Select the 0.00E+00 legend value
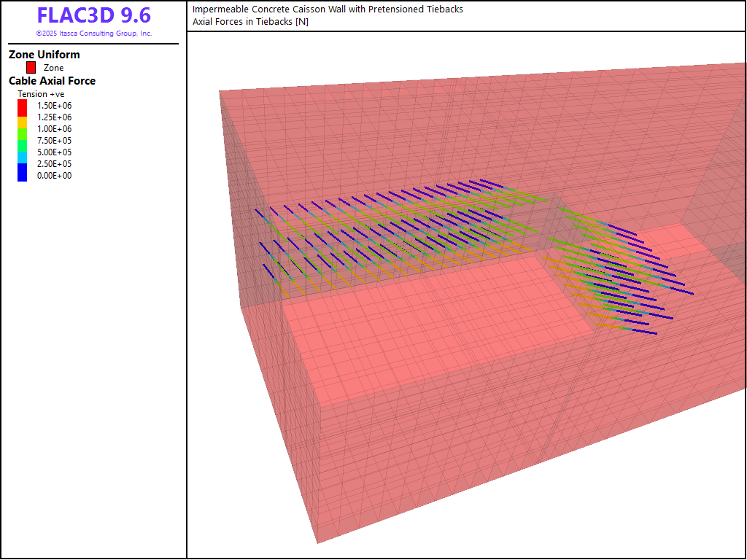The image size is (747, 560). point(54,175)
